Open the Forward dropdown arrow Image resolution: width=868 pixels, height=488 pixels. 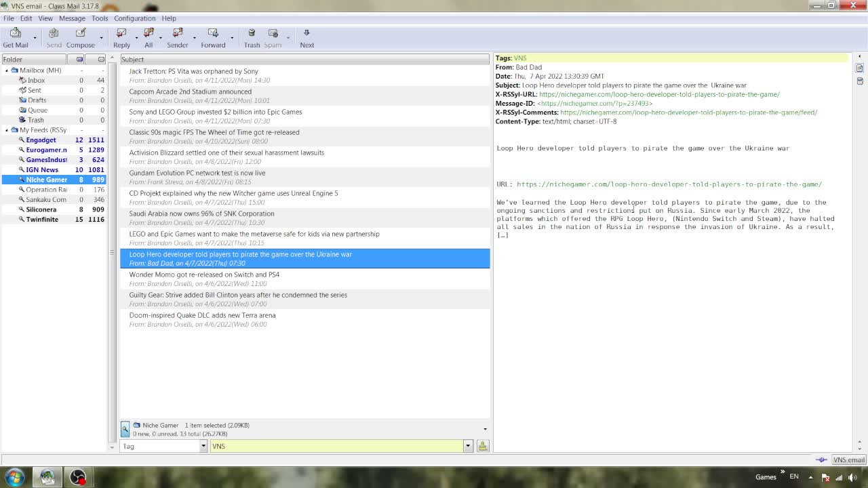[x=232, y=38]
